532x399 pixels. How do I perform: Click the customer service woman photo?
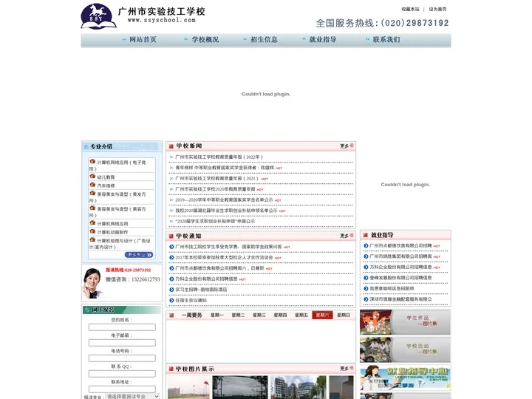(92, 283)
